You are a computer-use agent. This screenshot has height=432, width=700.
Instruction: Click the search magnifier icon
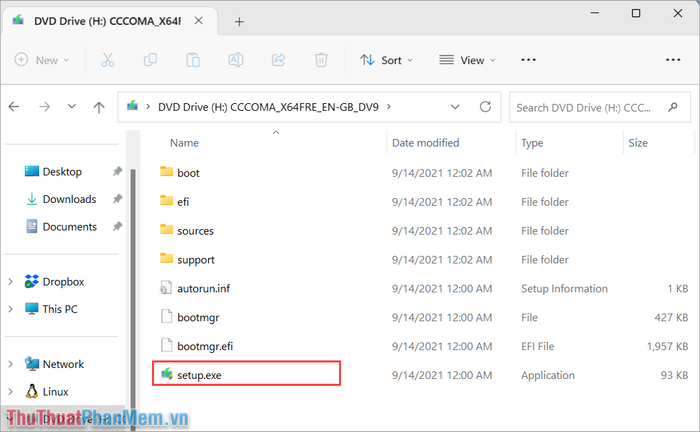[x=673, y=107]
